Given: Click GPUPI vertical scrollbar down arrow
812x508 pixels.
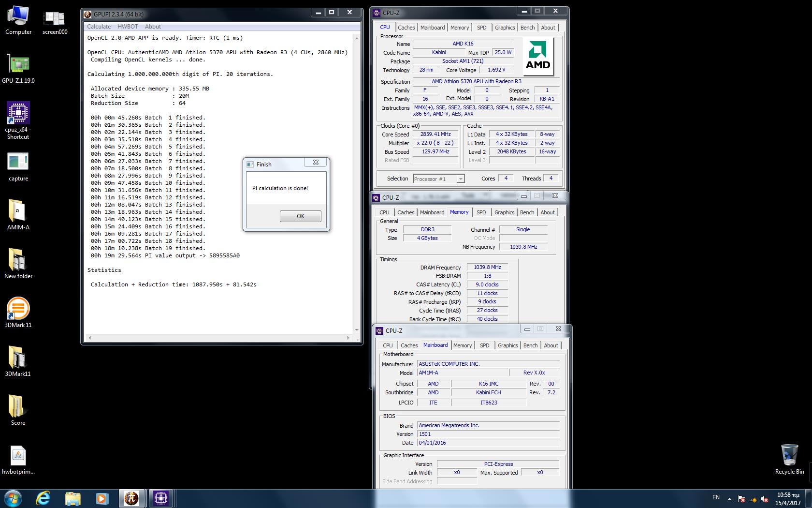Looking at the screenshot, I should tap(357, 330).
